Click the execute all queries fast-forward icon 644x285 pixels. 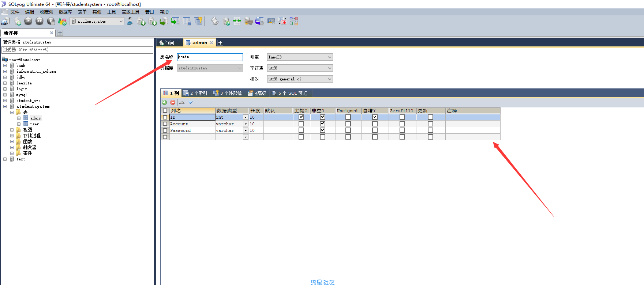(40, 21)
